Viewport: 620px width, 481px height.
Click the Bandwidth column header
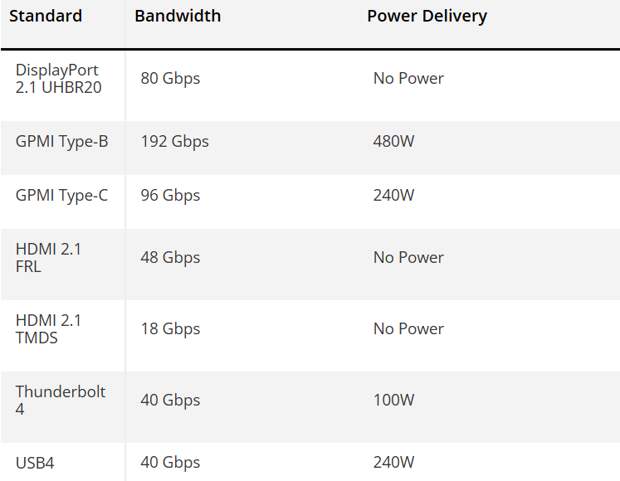(x=178, y=16)
